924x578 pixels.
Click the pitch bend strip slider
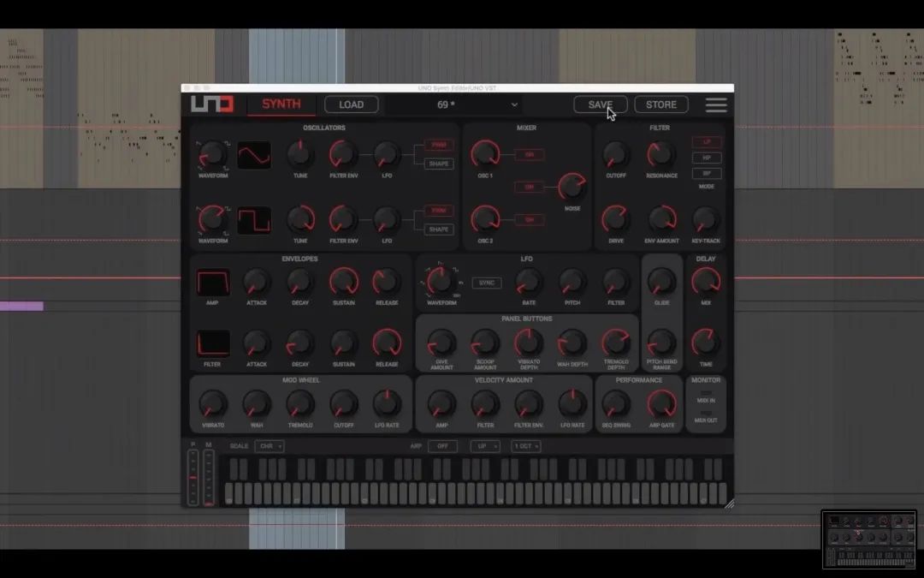(x=192, y=477)
